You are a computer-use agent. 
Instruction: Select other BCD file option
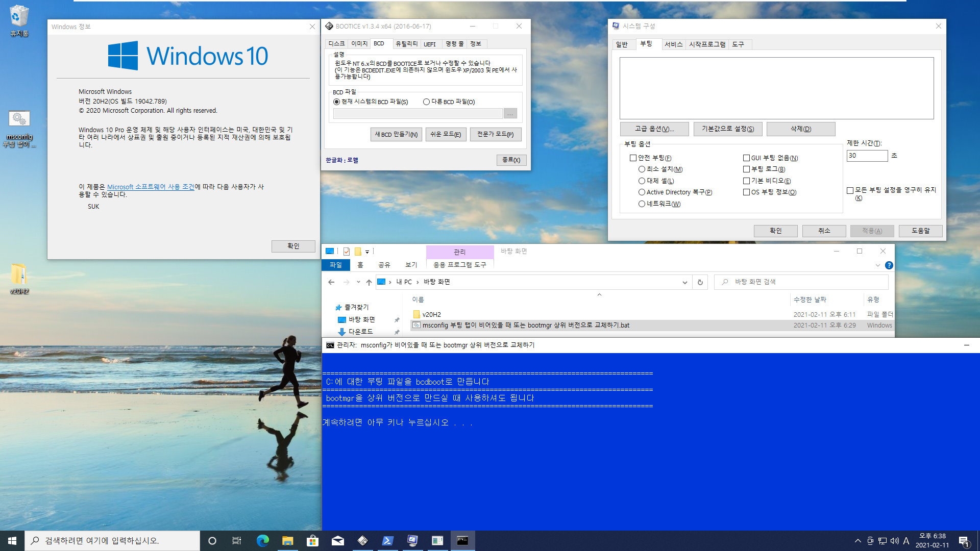tap(449, 102)
